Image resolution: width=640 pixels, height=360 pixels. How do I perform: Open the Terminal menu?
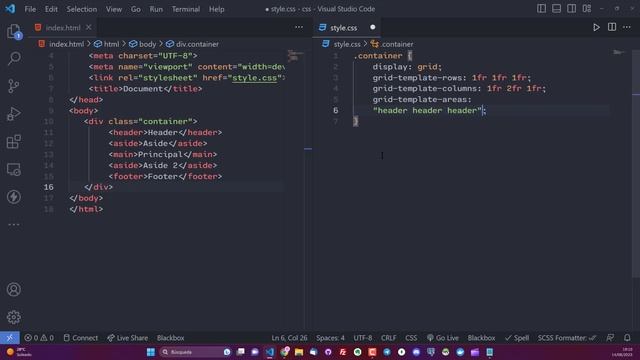[186, 9]
